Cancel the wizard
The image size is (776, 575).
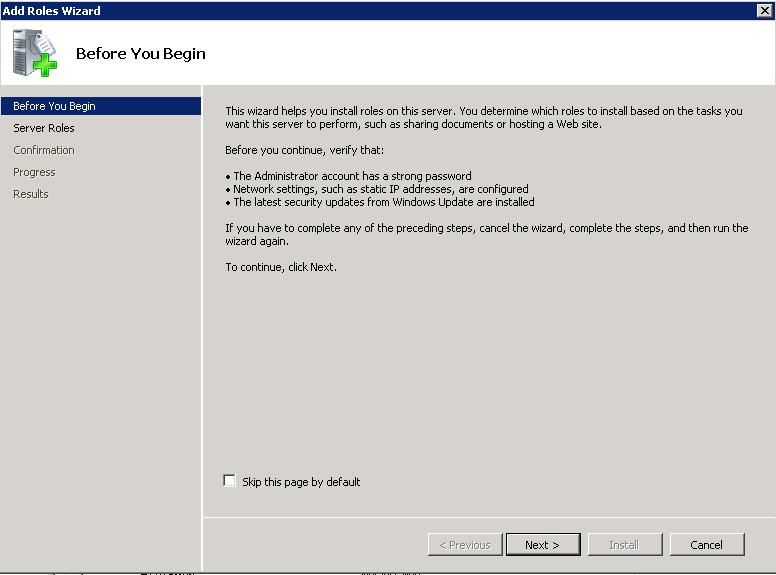pos(706,545)
